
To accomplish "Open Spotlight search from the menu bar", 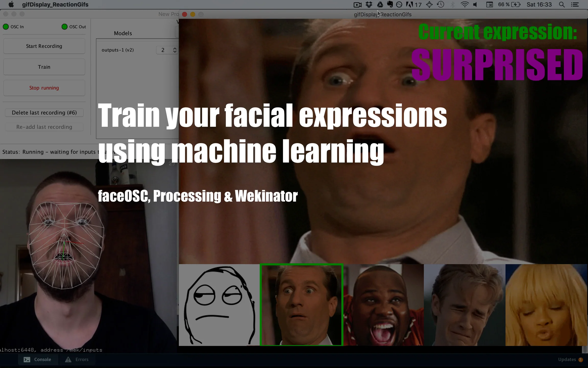I will [562, 4].
